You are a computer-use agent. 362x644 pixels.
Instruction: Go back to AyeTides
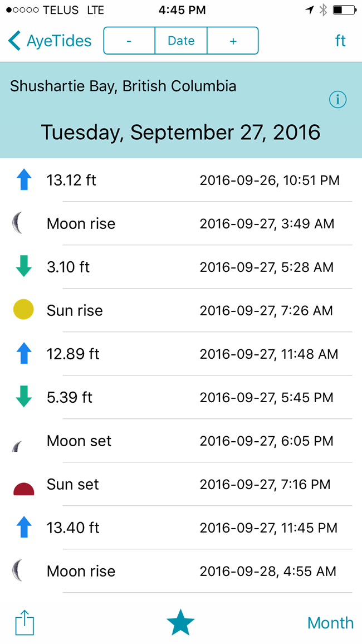point(50,41)
